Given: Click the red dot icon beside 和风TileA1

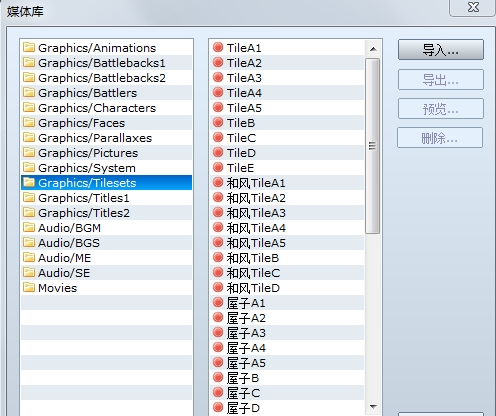Looking at the screenshot, I should [x=218, y=182].
